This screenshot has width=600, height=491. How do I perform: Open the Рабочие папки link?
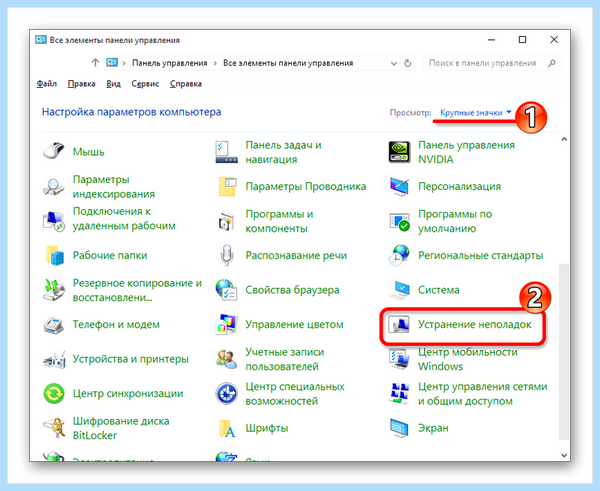(110, 255)
